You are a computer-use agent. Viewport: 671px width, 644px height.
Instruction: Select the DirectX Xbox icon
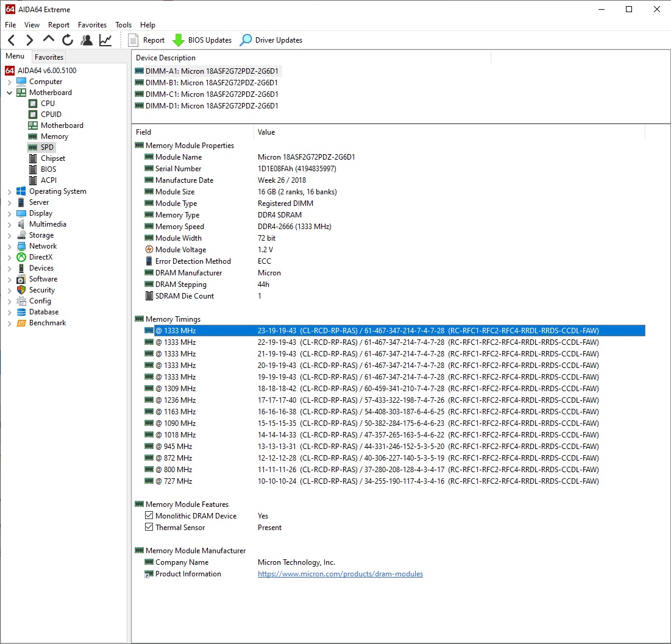coord(21,257)
